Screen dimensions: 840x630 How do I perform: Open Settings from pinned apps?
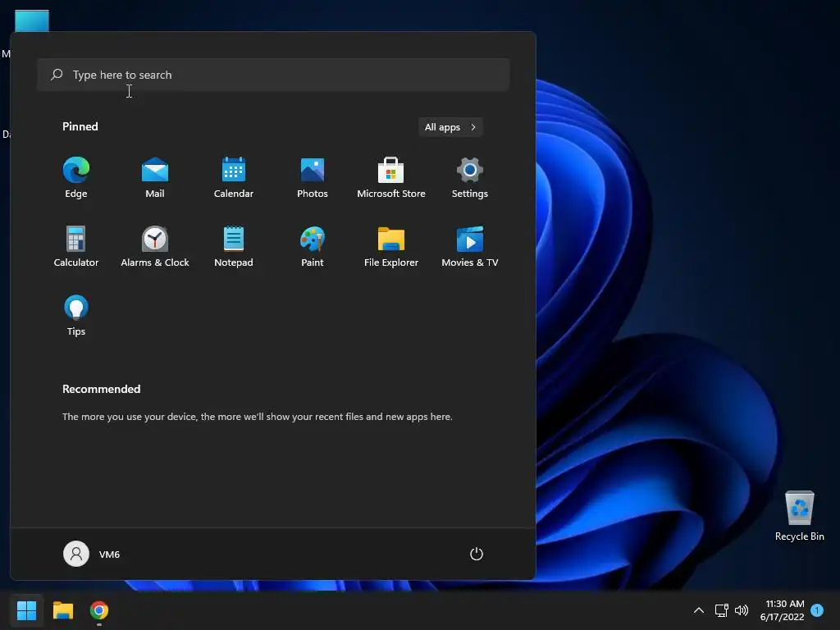470,178
